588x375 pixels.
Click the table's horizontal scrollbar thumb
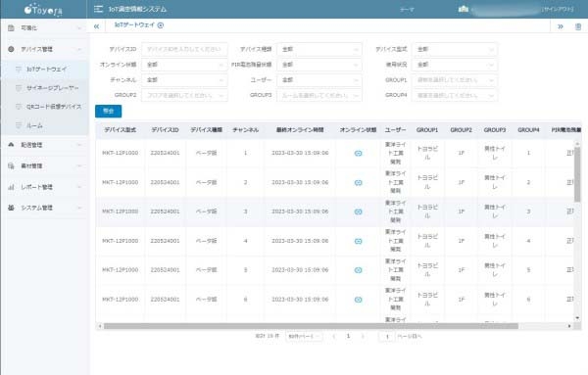[x=311, y=326]
